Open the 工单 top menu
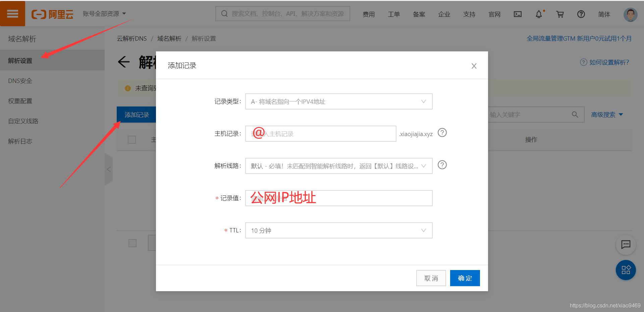 pyautogui.click(x=394, y=14)
